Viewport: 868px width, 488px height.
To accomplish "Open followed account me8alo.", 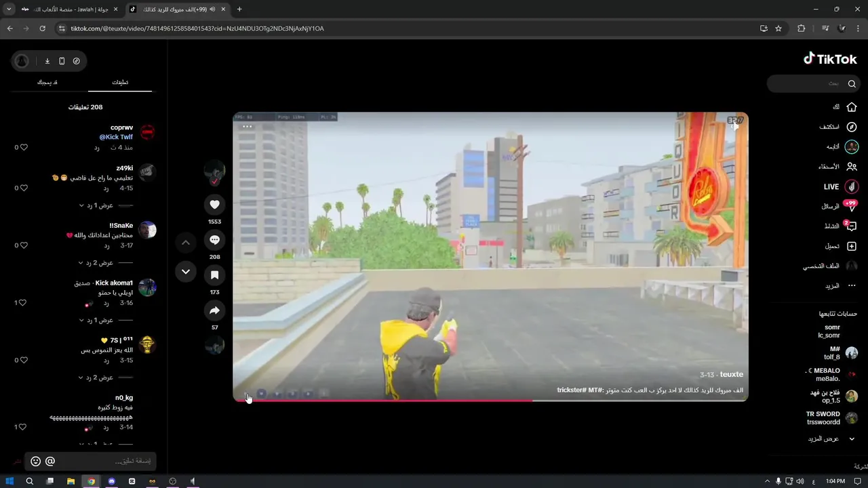I will 832,375.
